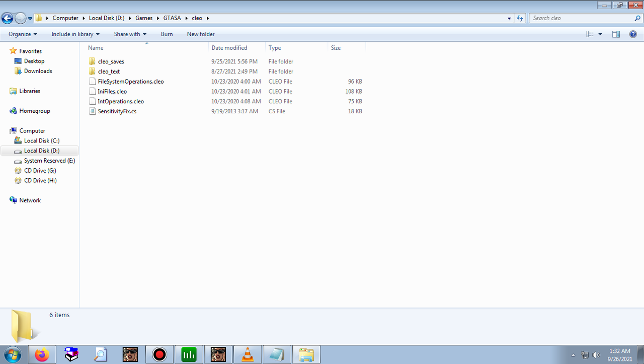Open Explorer help with the question mark
This screenshot has width=644, height=364.
click(x=633, y=34)
